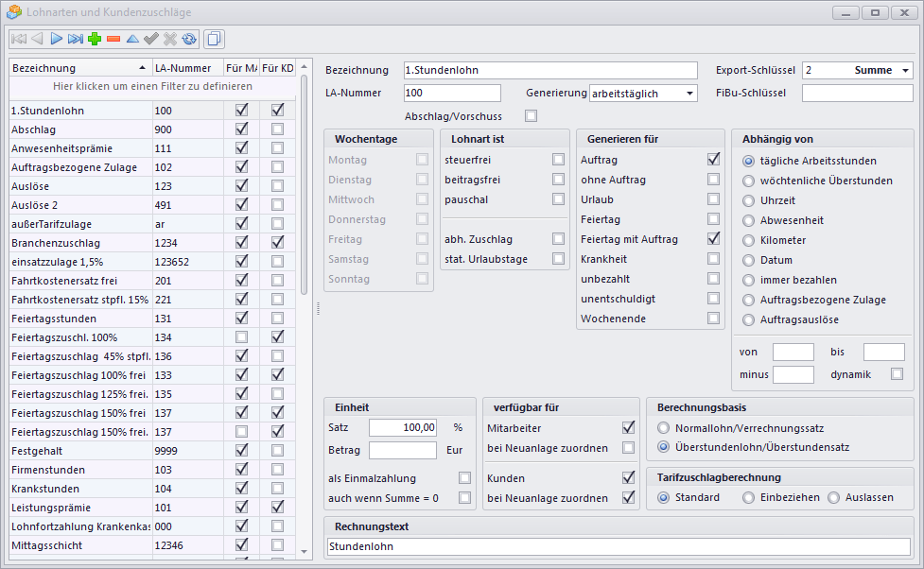Toggle Abschlag/Vorschuss checkbox
This screenshot has height=569, width=924.
coord(531,116)
